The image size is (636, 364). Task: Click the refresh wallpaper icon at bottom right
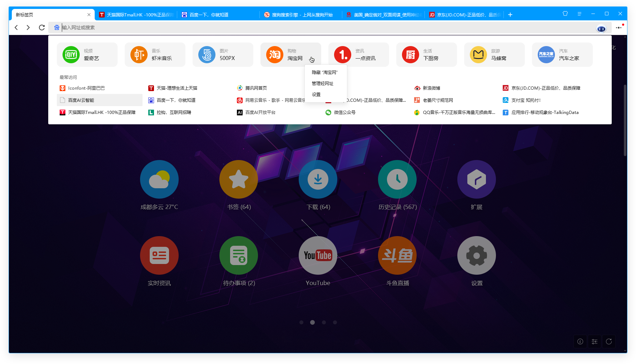tap(609, 341)
